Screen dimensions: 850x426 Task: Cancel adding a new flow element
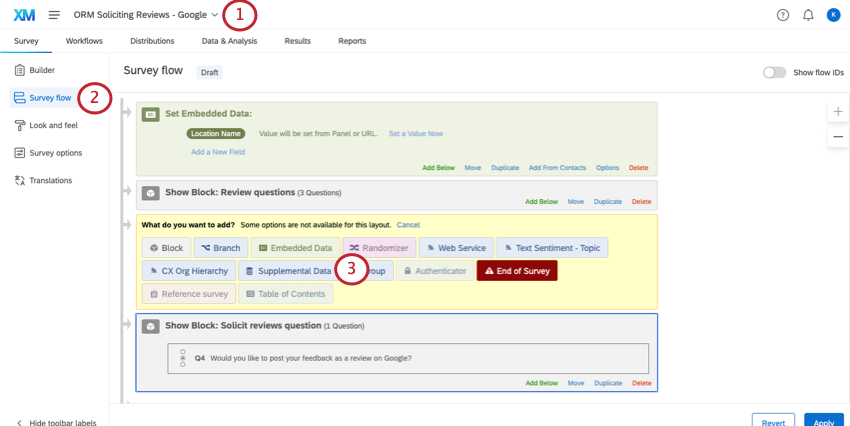(x=408, y=224)
